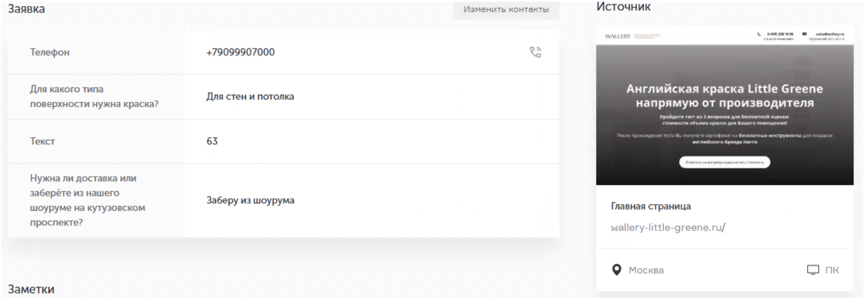Click the Заявка section heading
Screen dimensions: 868x302
(x=26, y=9)
